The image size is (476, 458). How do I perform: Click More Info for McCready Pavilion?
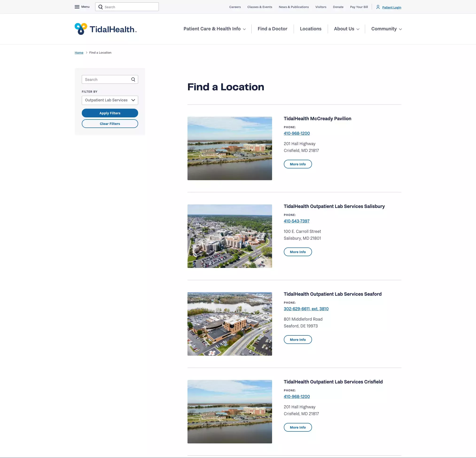coord(297,164)
